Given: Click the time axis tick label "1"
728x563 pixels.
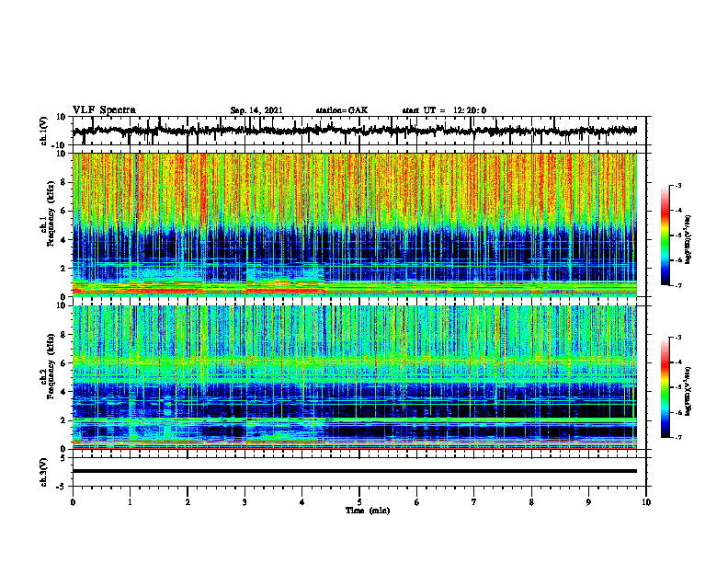Looking at the screenshot, I should click(130, 502).
